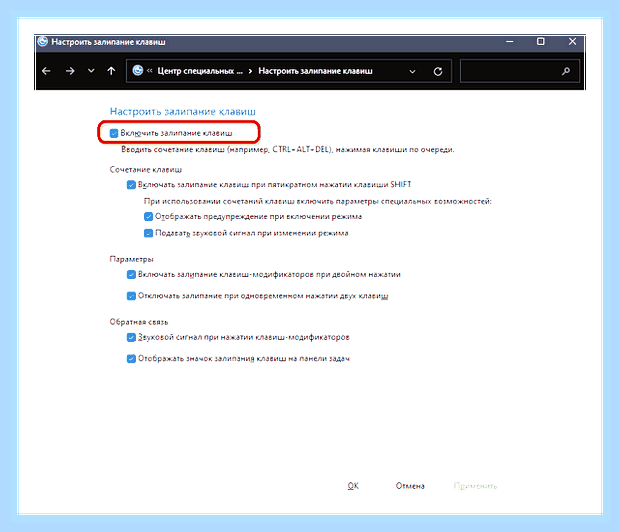Click the 'Параметры' section label
Viewport: 620px width, 532px height.
pyautogui.click(x=131, y=259)
